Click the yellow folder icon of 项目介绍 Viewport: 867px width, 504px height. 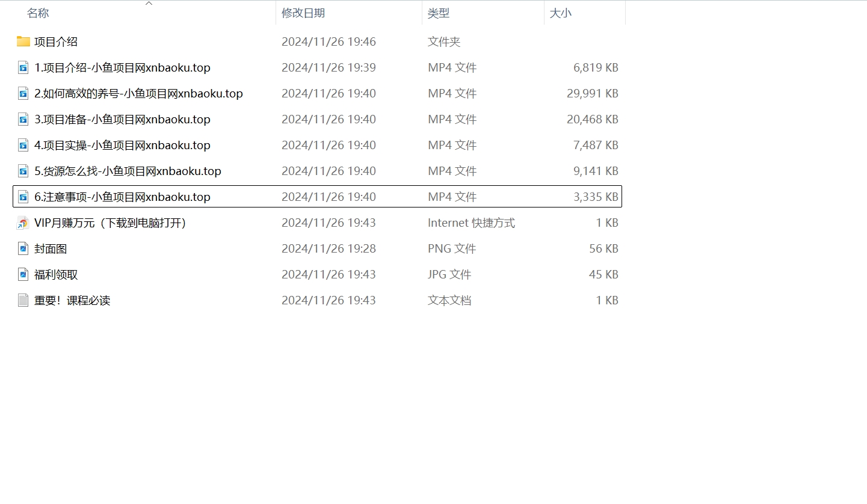[x=22, y=41]
